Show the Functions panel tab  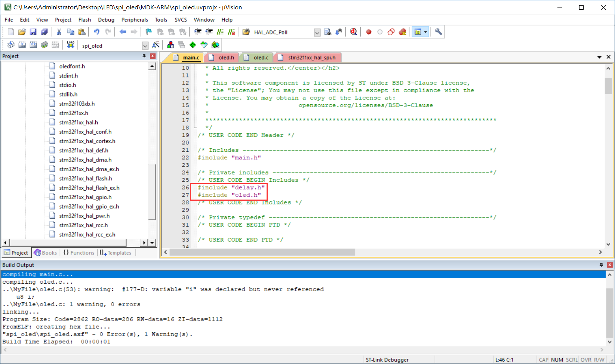coord(79,253)
